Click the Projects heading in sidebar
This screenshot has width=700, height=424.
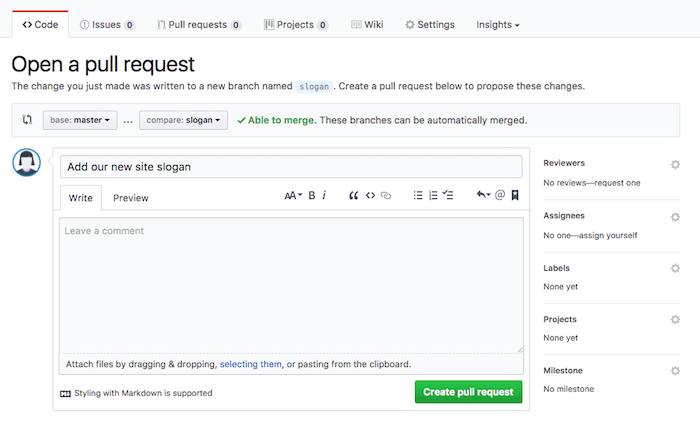(560, 319)
